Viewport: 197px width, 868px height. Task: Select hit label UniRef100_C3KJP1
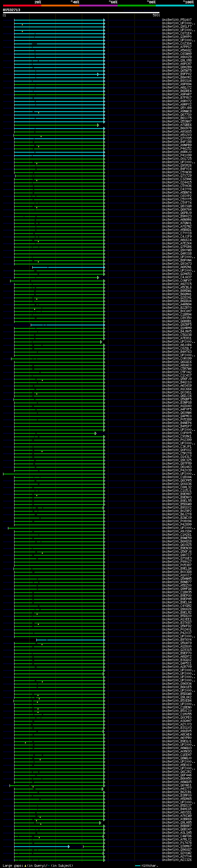click(177, 446)
